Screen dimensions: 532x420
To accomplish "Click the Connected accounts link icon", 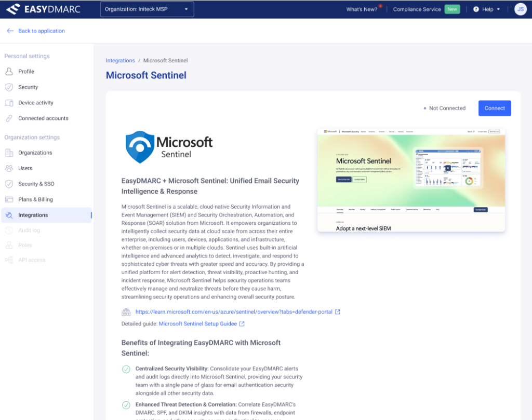I will tap(9, 118).
